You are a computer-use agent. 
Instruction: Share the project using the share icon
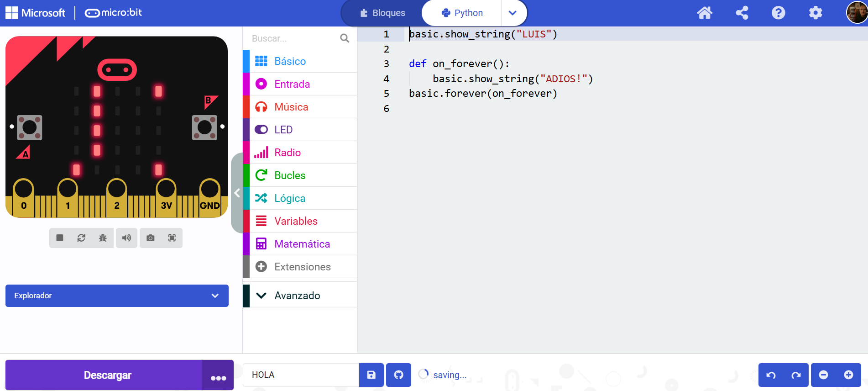(742, 13)
